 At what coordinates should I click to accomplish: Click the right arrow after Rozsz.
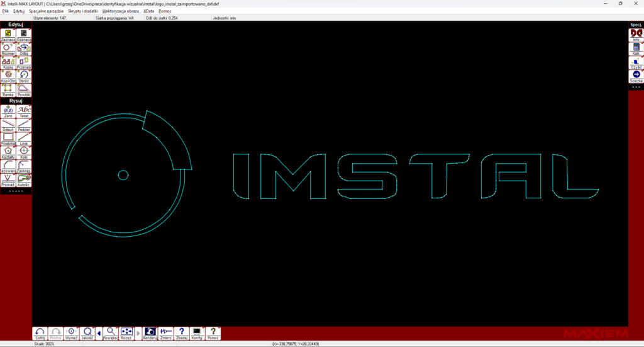coord(138,333)
